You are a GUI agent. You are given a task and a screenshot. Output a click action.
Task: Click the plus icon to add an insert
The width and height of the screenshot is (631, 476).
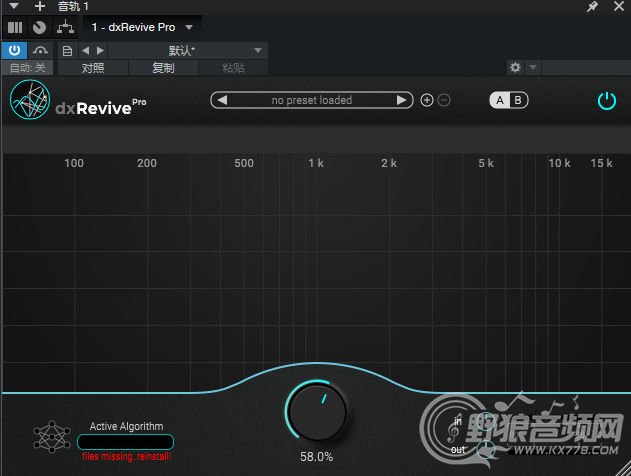click(x=39, y=6)
